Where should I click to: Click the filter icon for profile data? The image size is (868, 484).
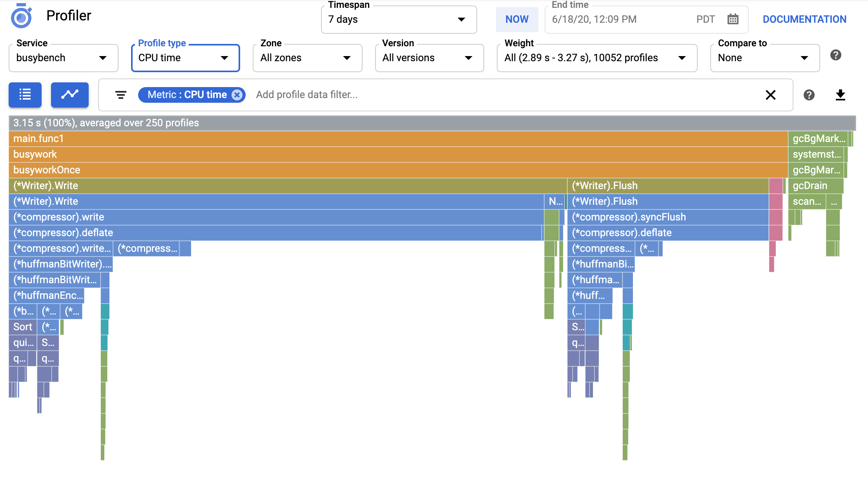[x=120, y=95]
